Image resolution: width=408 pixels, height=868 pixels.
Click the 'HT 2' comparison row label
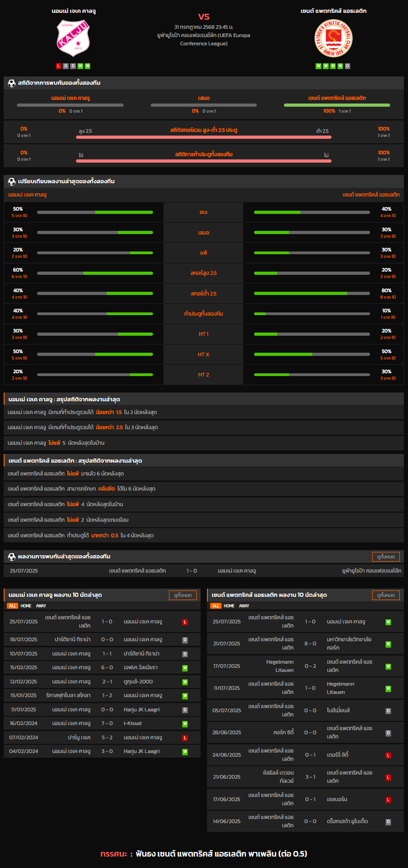pyautogui.click(x=204, y=375)
